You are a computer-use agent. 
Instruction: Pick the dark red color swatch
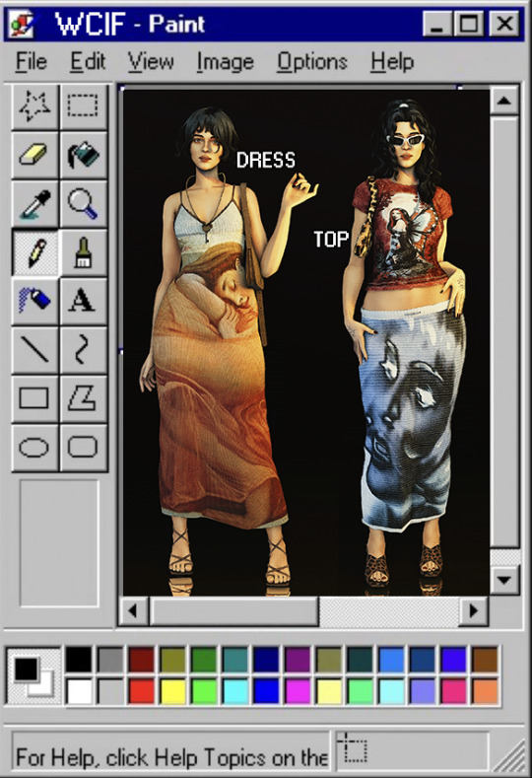point(141,659)
